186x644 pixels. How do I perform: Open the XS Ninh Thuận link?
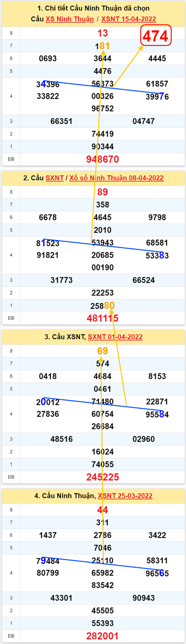[x=70, y=19]
